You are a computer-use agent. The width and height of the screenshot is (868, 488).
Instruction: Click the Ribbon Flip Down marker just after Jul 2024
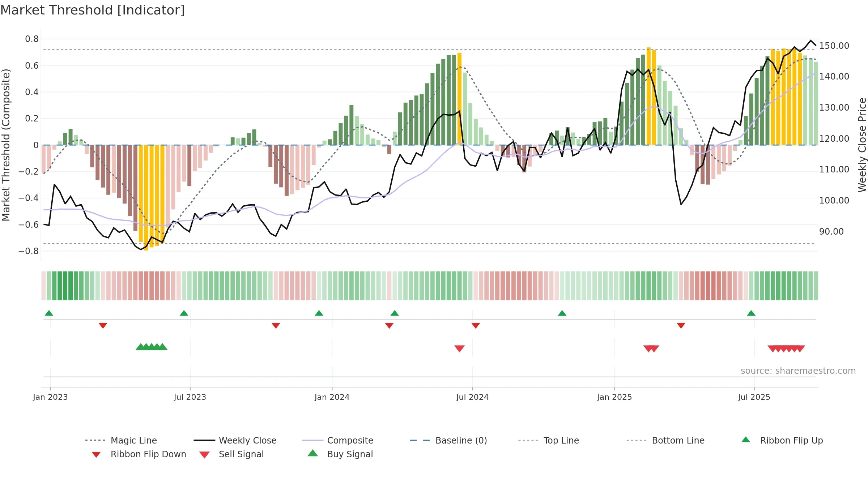[x=476, y=326]
